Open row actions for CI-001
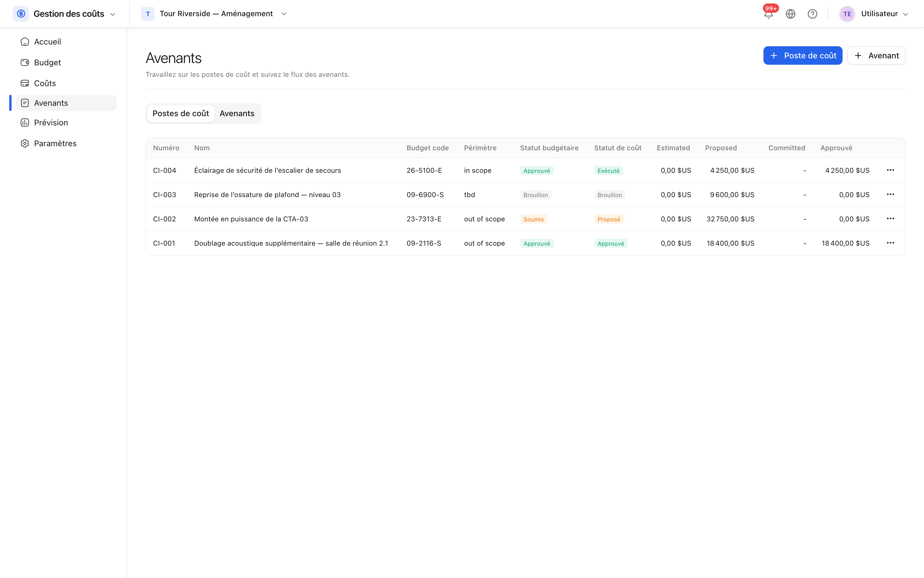 tap(891, 243)
